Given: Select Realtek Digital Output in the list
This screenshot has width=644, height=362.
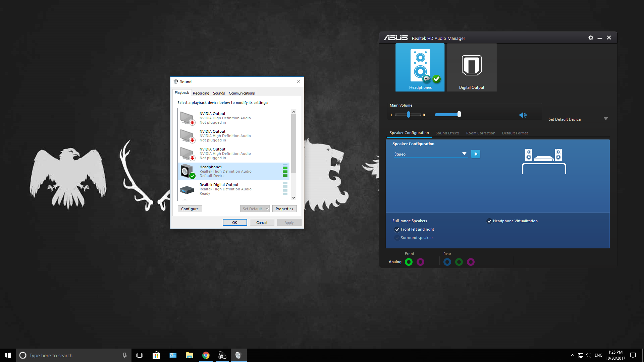Looking at the screenshot, I should pos(234,189).
